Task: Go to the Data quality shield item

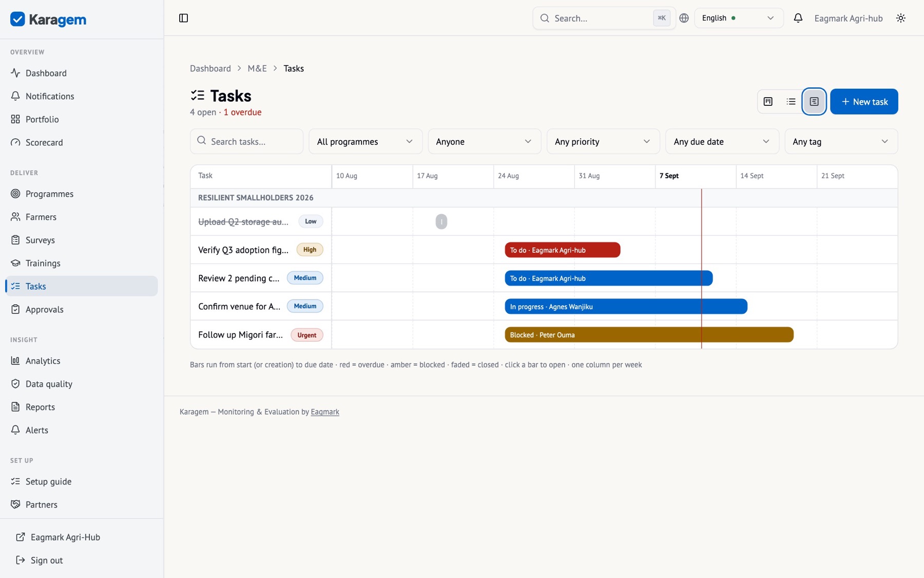Action: 82,384
